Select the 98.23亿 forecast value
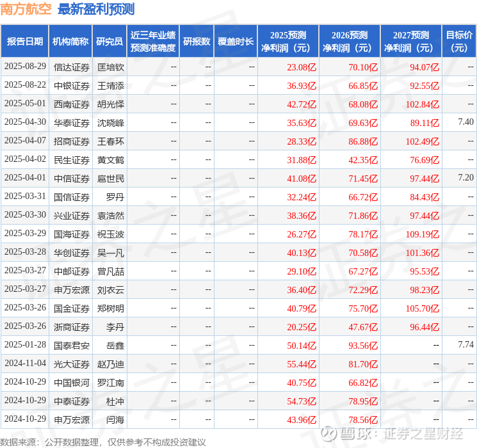The image size is (477, 448). coord(424,289)
